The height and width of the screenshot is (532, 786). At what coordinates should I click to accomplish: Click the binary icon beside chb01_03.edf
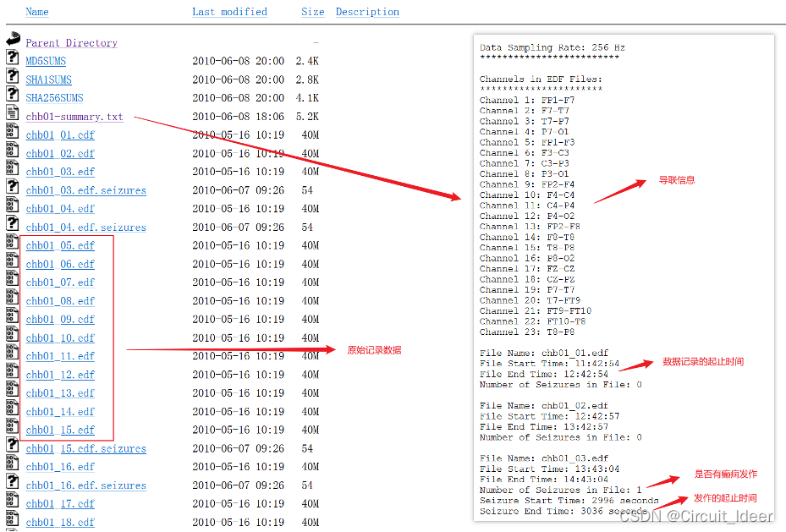13,167
